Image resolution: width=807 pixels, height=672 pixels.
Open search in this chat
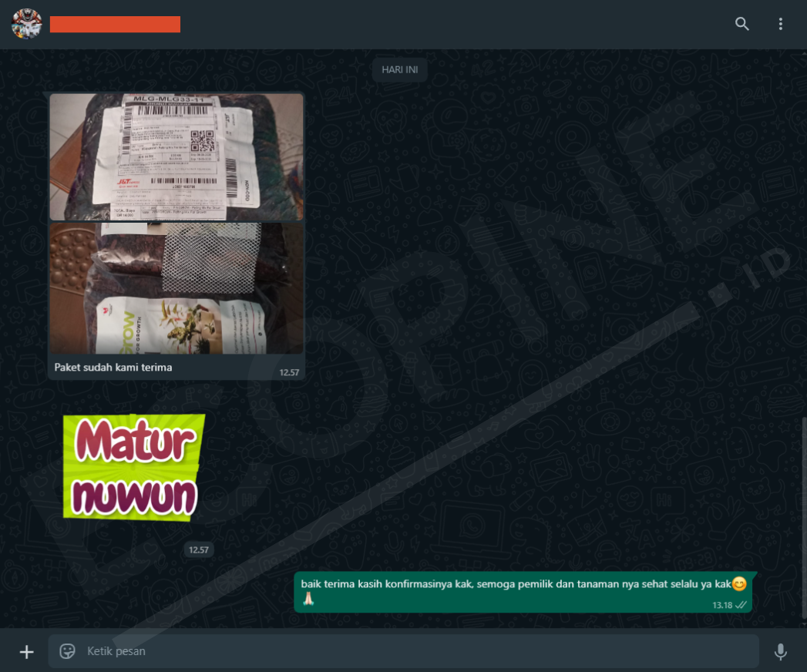(741, 24)
